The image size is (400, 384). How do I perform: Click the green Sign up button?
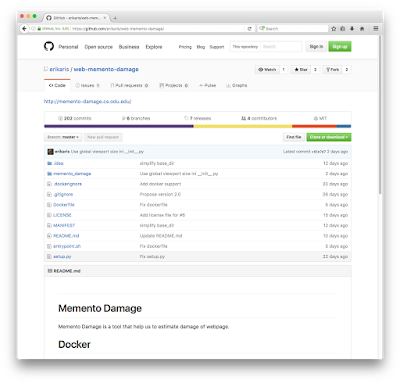click(340, 47)
